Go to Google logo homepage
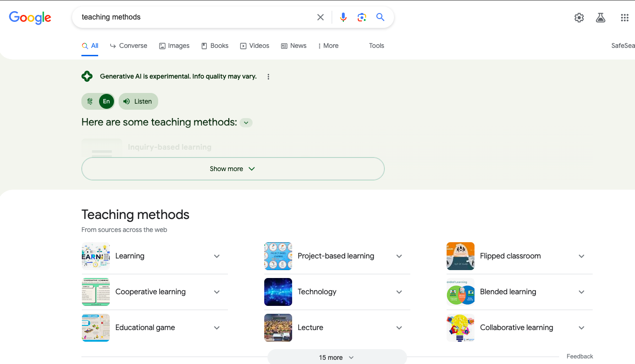 pyautogui.click(x=30, y=18)
